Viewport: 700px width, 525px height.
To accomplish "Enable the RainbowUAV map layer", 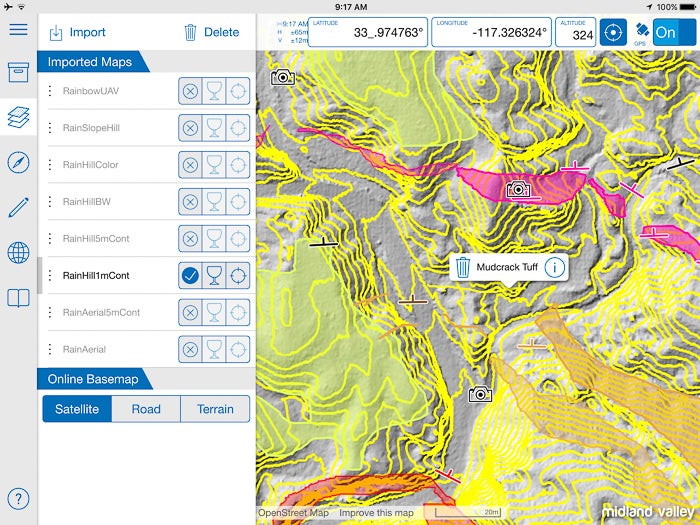I will click(x=190, y=91).
